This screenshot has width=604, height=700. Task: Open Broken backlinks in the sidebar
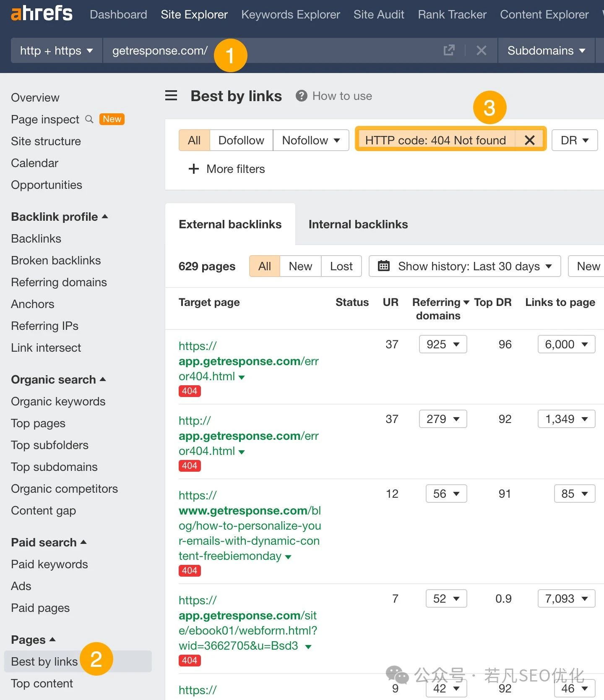pos(56,260)
